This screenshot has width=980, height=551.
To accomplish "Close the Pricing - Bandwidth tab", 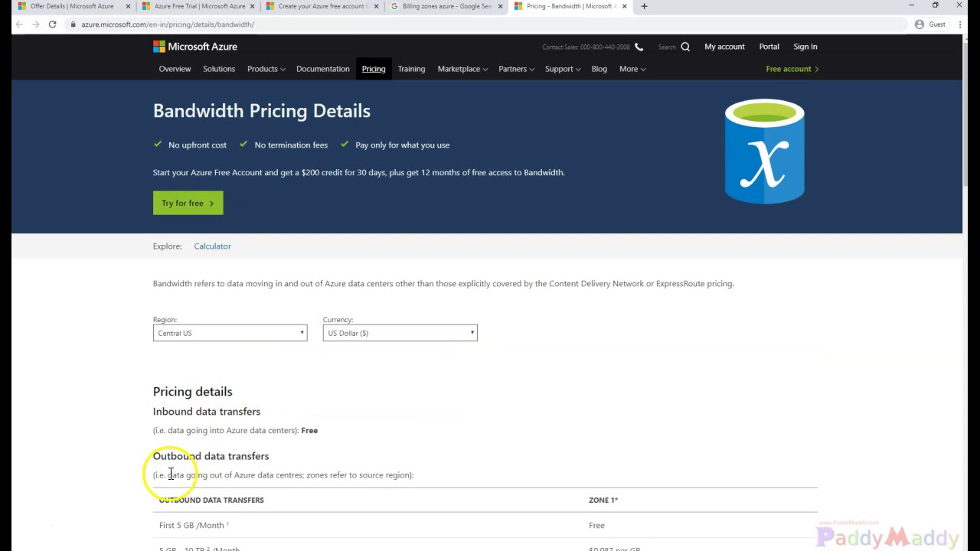I will (x=625, y=6).
